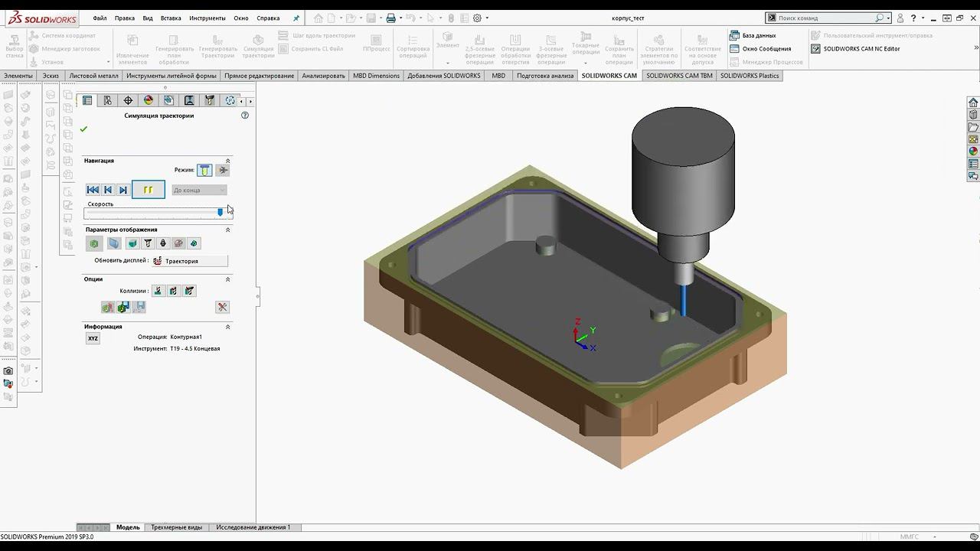
Task: Switch to the SOLIDWORKS CAM TBM tab
Action: (678, 76)
